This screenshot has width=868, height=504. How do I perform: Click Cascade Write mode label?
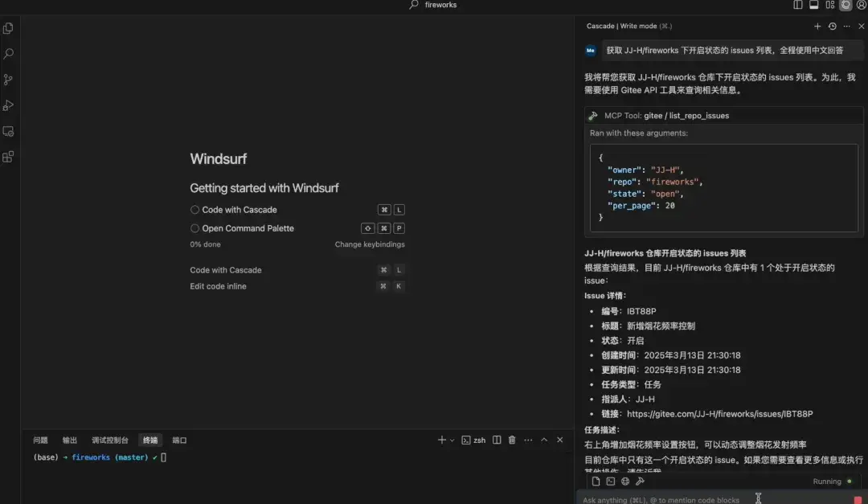pos(628,26)
